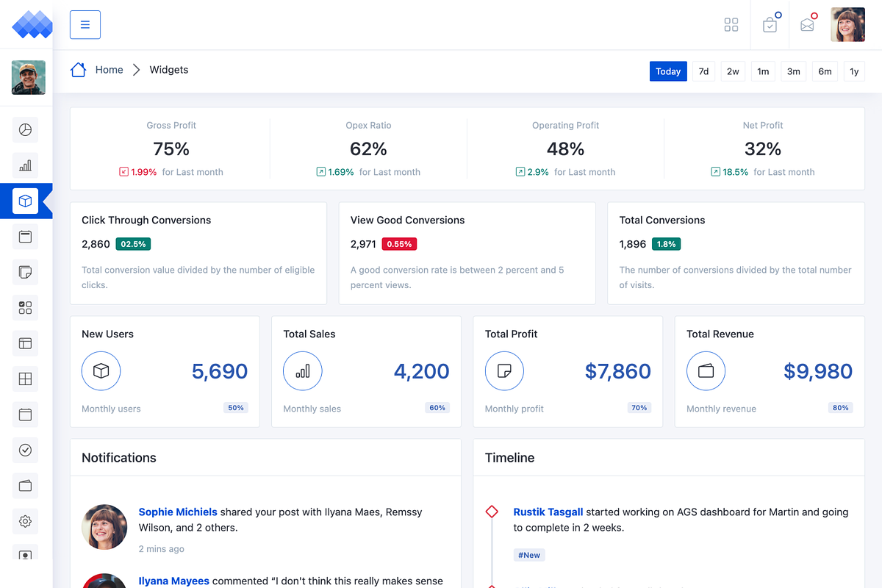This screenshot has width=882, height=588.
Task: Click the sidebar user photo
Action: coord(29,78)
